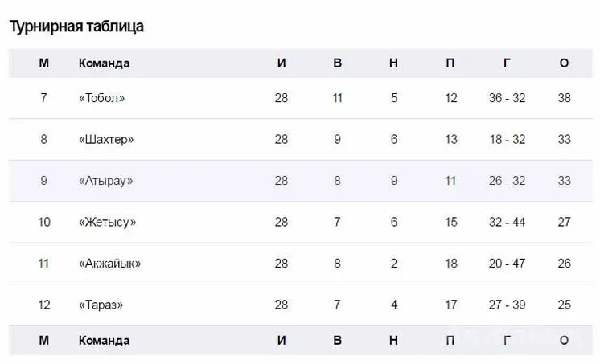This screenshot has height=364, width=600.
Task: Open the «Атырау» team entry
Action: (x=106, y=181)
